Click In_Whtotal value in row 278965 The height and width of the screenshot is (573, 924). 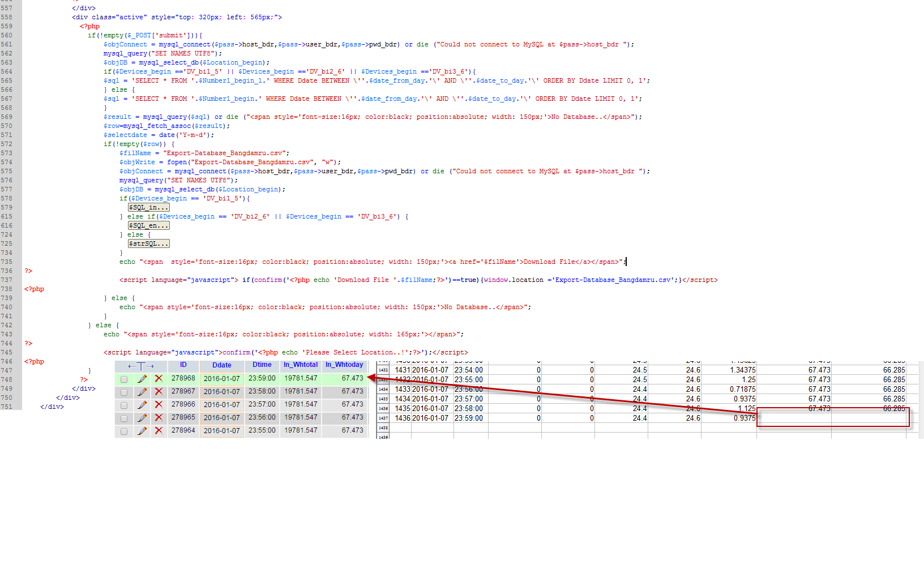[301, 417]
